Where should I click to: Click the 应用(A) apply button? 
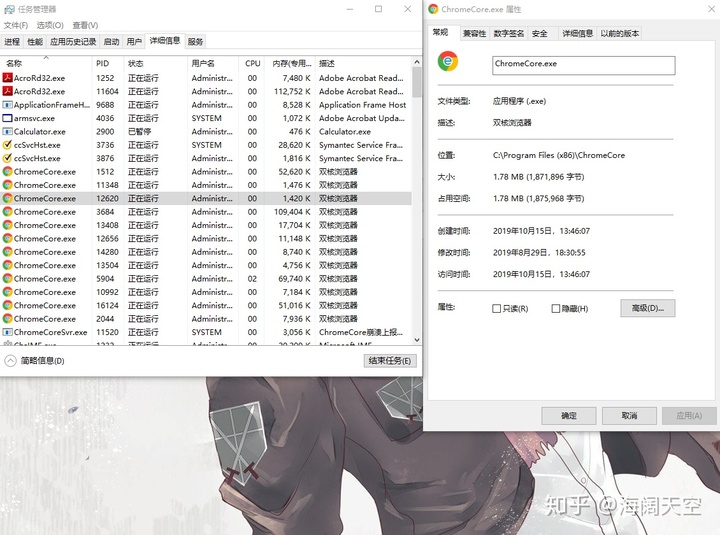click(689, 416)
